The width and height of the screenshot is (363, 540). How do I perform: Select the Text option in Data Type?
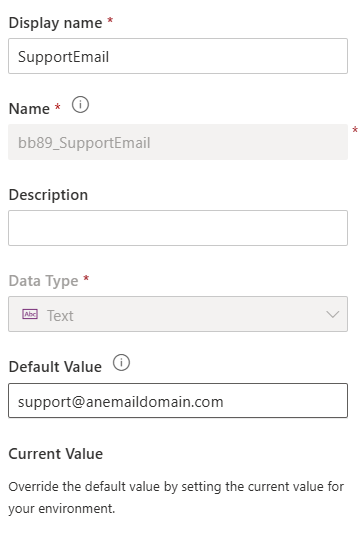point(60,315)
